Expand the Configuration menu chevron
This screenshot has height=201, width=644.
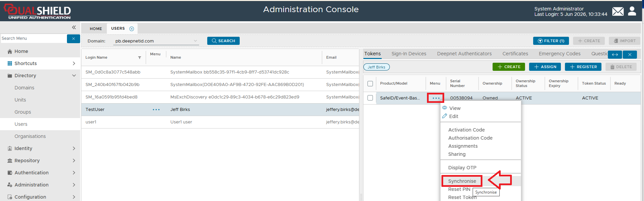pyautogui.click(x=74, y=197)
